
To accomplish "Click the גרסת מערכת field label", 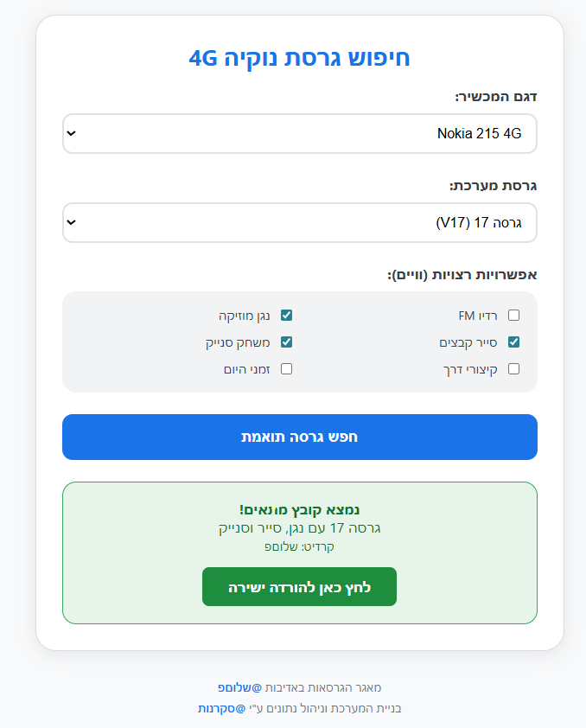I will [x=493, y=186].
